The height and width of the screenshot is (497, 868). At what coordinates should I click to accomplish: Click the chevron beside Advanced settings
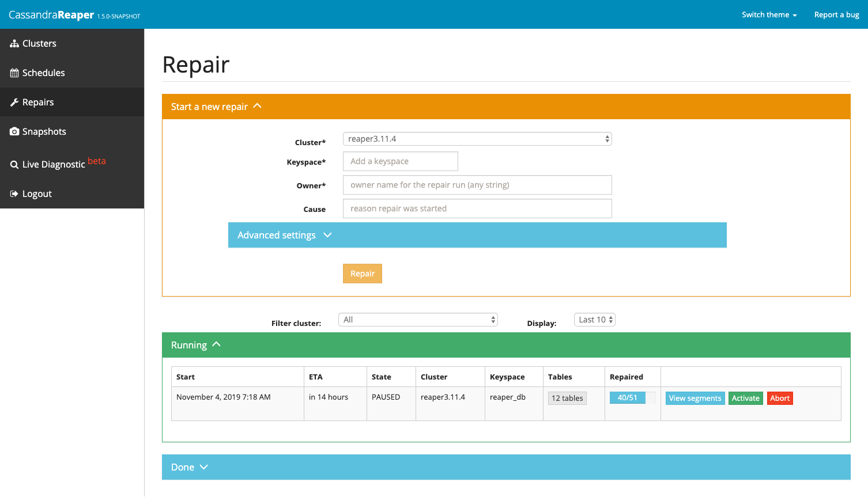(x=327, y=235)
